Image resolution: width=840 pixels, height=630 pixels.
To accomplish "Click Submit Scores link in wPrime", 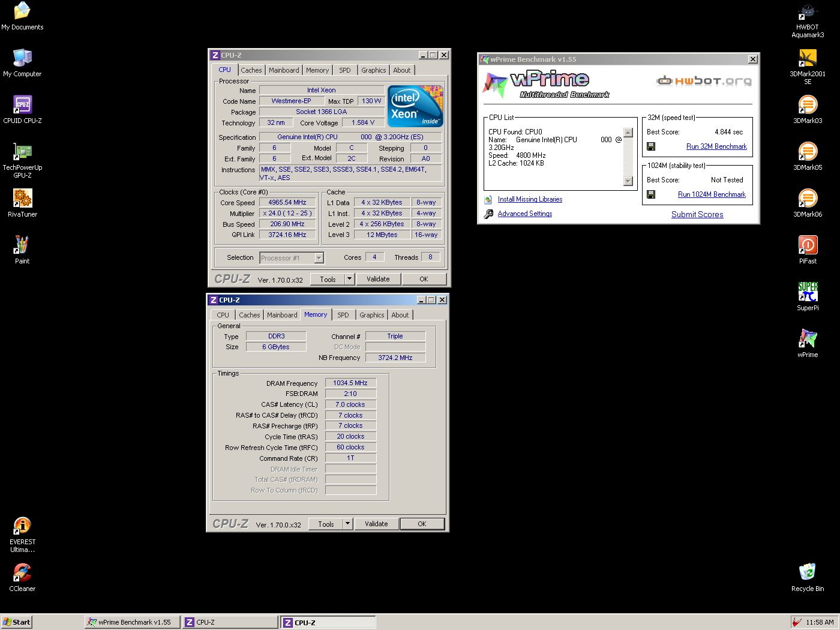I will pos(697,215).
